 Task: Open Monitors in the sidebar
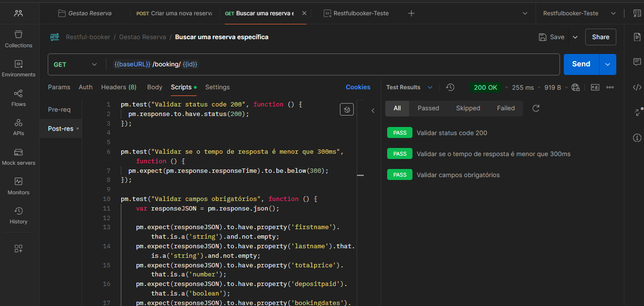click(19, 186)
